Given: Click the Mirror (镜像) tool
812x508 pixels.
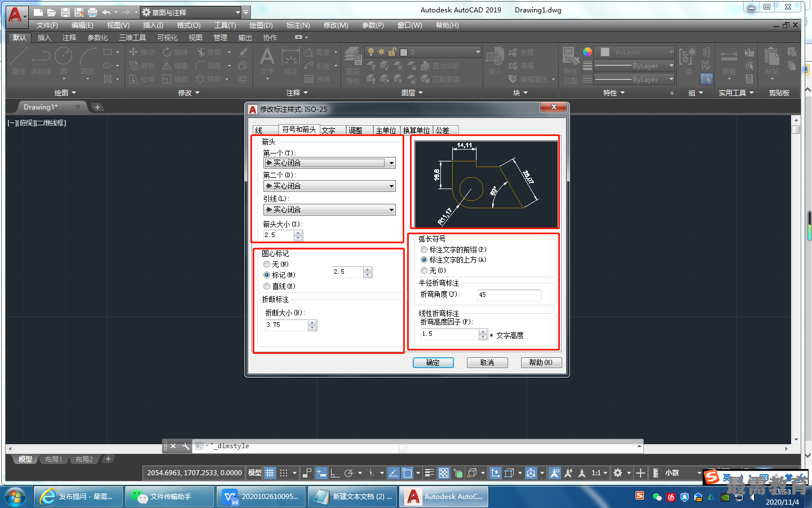Looking at the screenshot, I should click(x=175, y=65).
